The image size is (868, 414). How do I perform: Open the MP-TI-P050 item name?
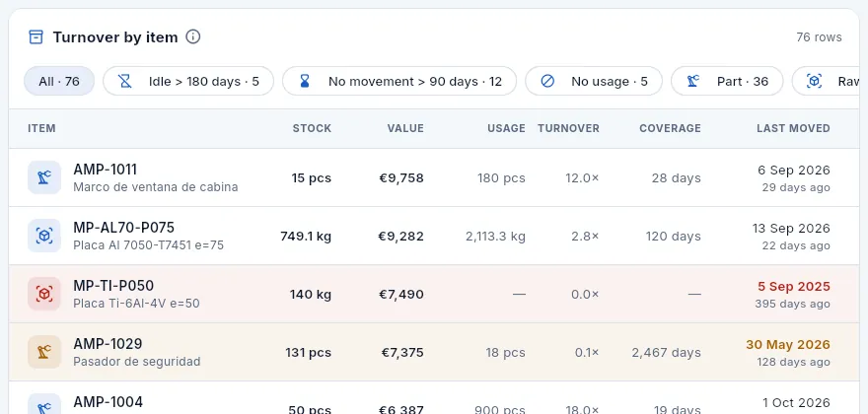coord(113,286)
